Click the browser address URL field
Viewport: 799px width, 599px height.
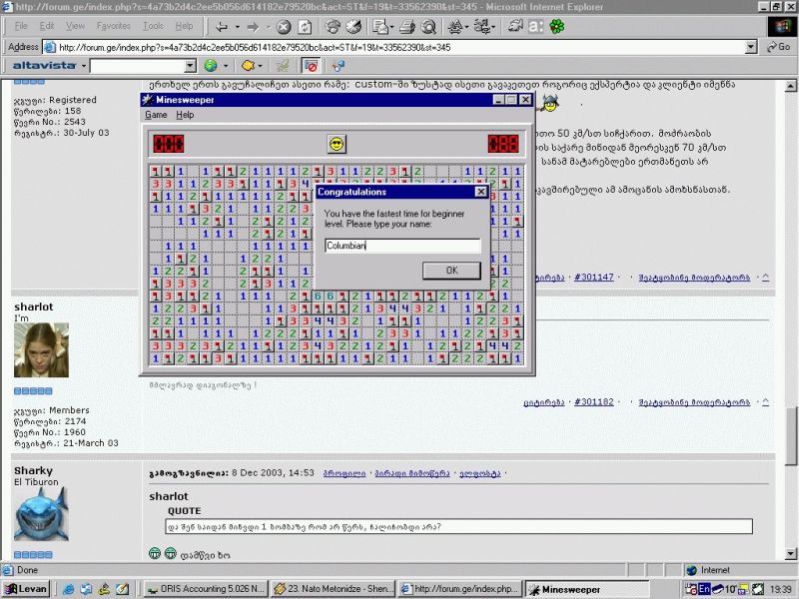[395, 47]
